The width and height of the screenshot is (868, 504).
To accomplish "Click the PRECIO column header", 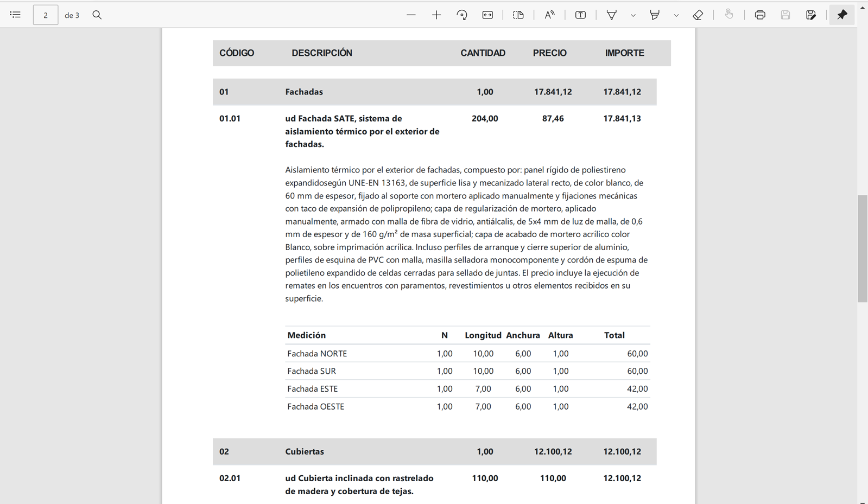I will click(550, 53).
